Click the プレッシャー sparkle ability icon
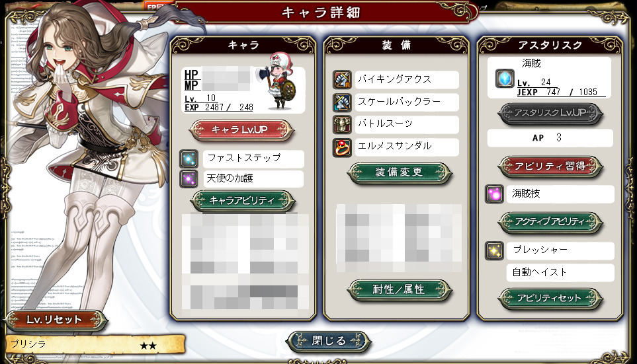The width and height of the screenshot is (637, 364). click(494, 251)
